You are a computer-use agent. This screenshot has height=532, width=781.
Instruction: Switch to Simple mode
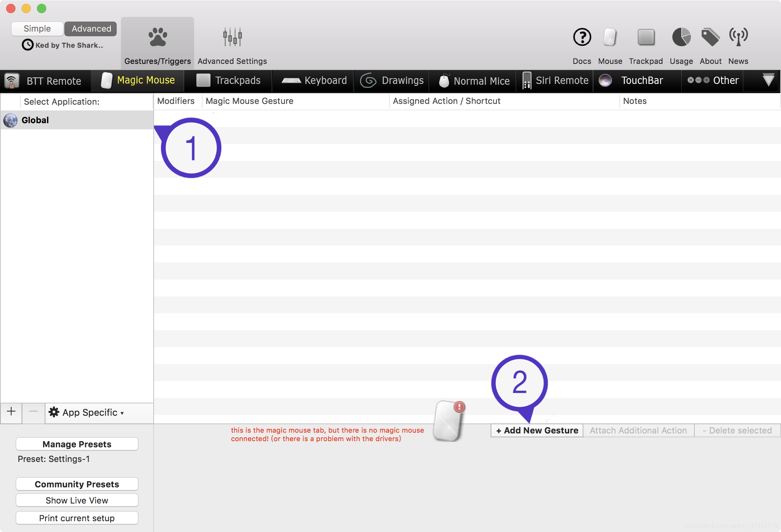pos(37,28)
